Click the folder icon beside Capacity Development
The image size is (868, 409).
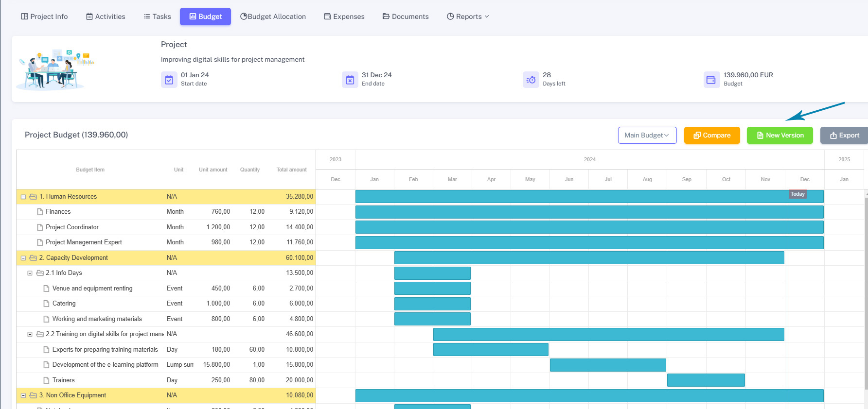33,258
